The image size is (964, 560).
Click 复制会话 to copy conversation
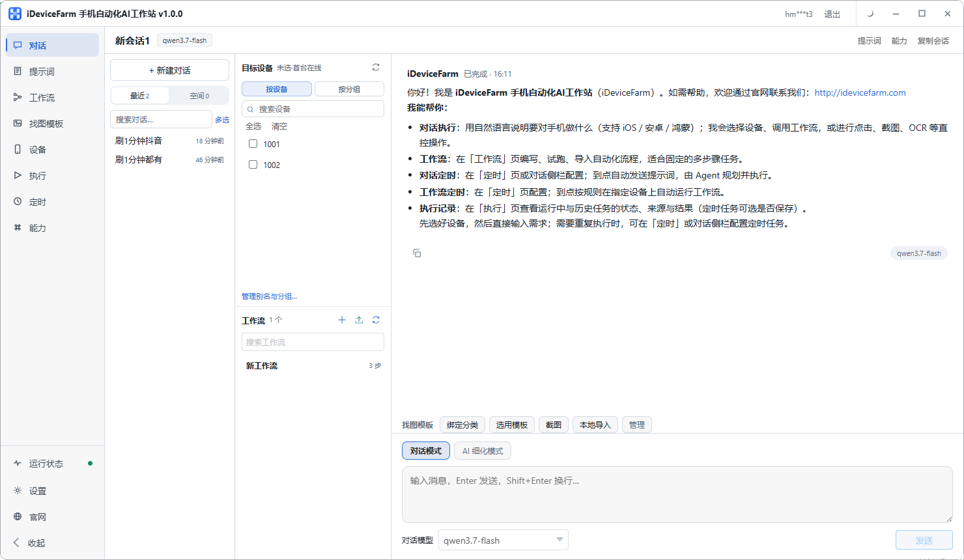tap(933, 41)
